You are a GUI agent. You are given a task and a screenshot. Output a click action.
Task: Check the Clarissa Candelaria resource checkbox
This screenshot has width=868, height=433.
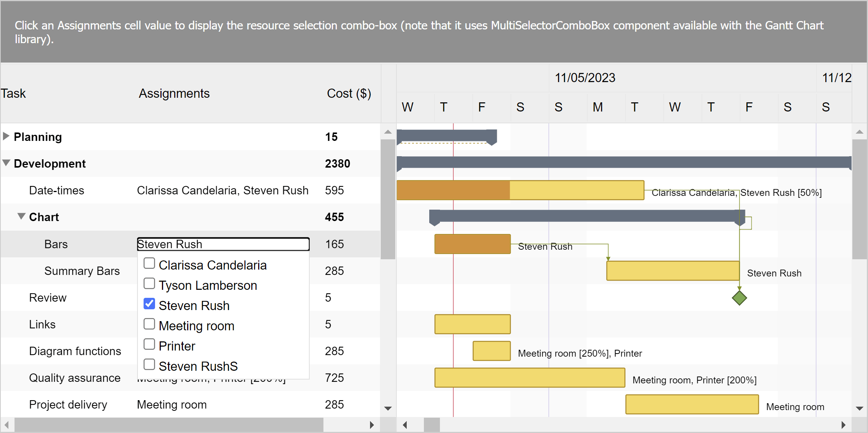click(149, 263)
